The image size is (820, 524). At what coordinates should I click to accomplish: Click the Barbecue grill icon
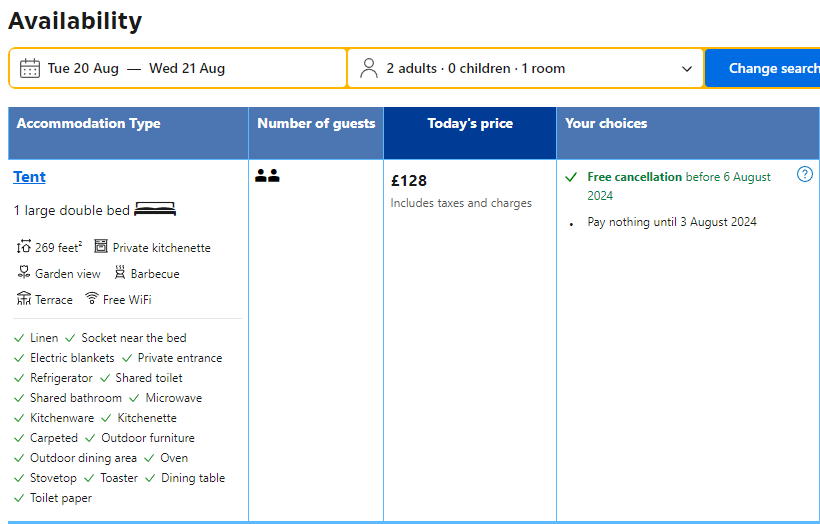point(120,272)
